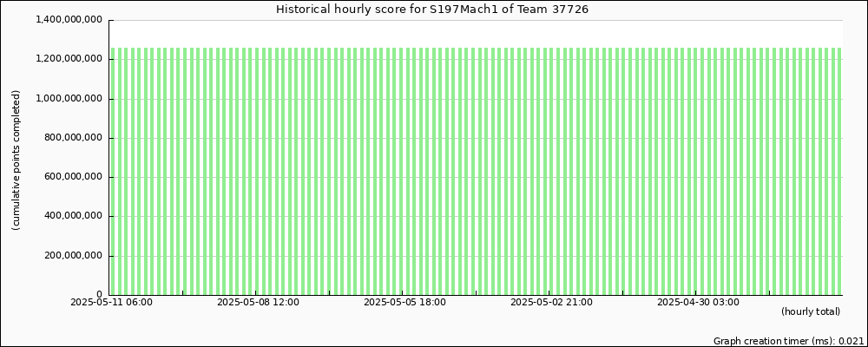868x347 pixels.
Task: Click the 2025-05-08 12:00 date label
Action: [258, 302]
